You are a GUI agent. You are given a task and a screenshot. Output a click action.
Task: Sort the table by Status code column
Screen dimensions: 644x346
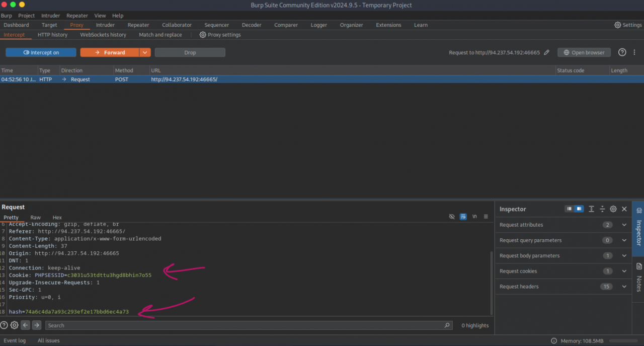[582, 71]
